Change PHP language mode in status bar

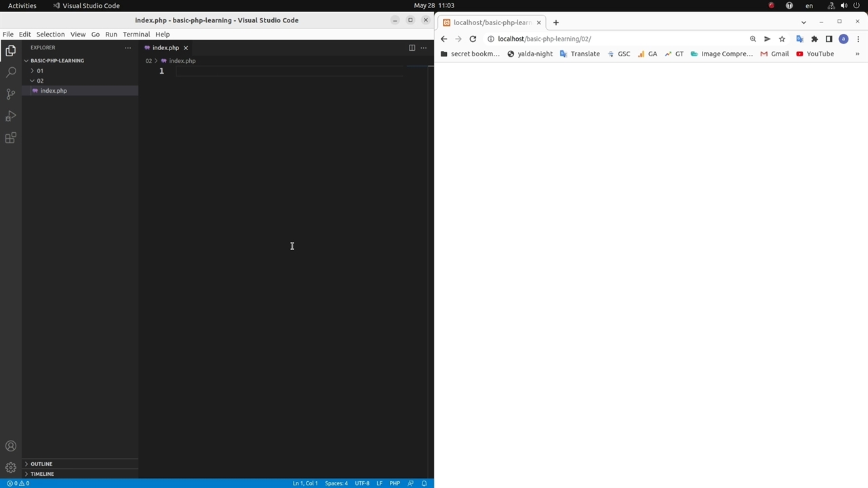click(395, 483)
